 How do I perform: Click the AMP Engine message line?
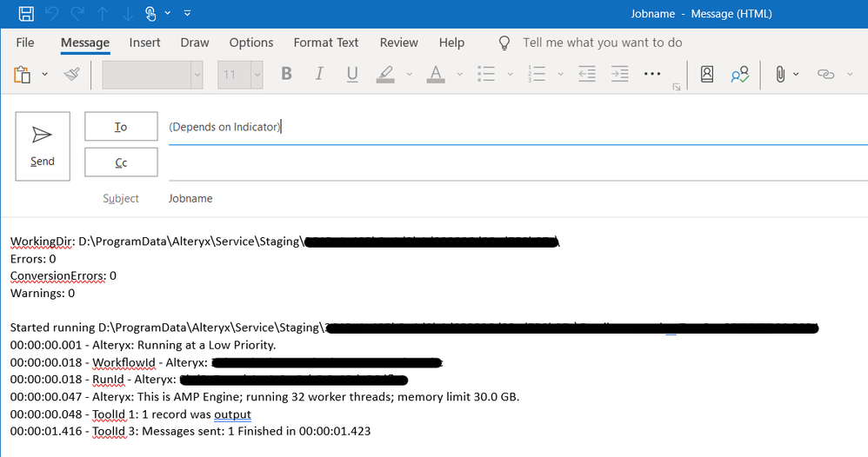point(264,397)
